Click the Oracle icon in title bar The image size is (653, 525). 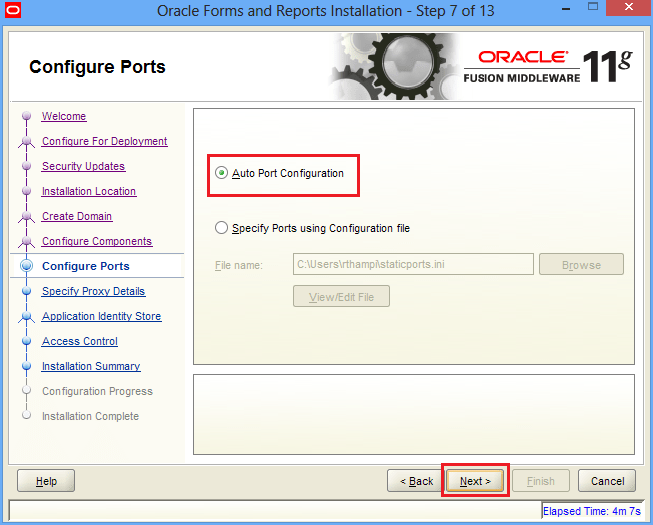12,10
